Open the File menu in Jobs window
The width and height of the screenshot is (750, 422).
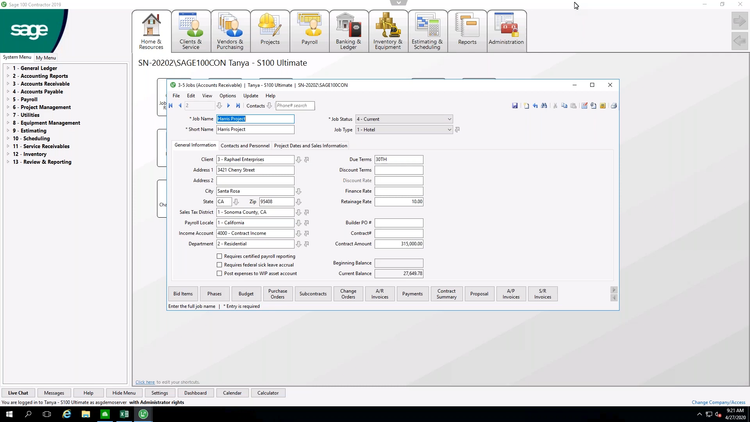point(176,96)
